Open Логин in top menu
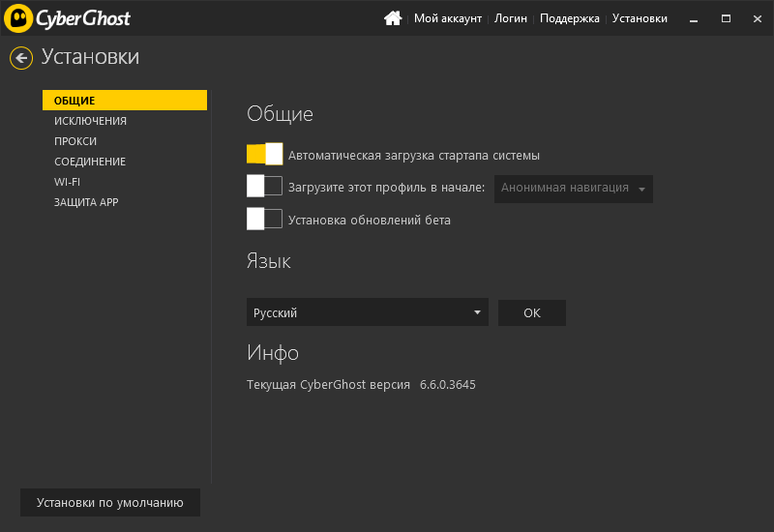 pyautogui.click(x=511, y=18)
